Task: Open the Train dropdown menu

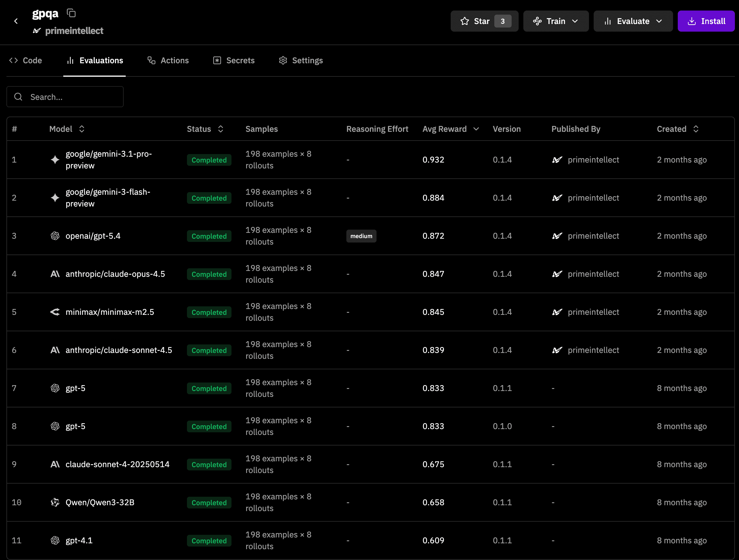Action: point(556,21)
